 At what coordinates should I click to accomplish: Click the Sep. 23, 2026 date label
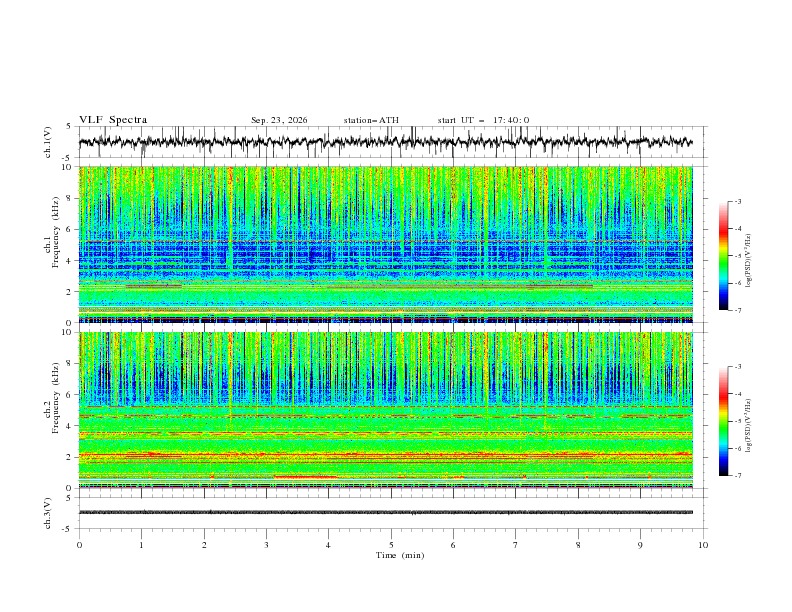coord(279,120)
